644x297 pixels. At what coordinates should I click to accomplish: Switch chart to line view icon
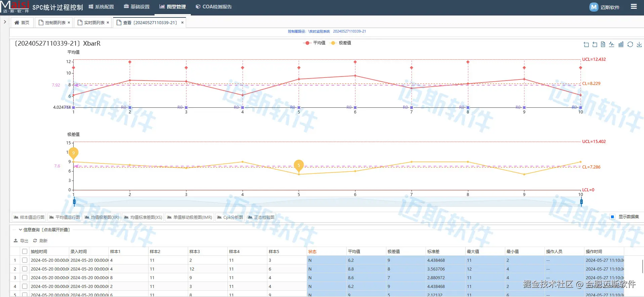pyautogui.click(x=611, y=44)
